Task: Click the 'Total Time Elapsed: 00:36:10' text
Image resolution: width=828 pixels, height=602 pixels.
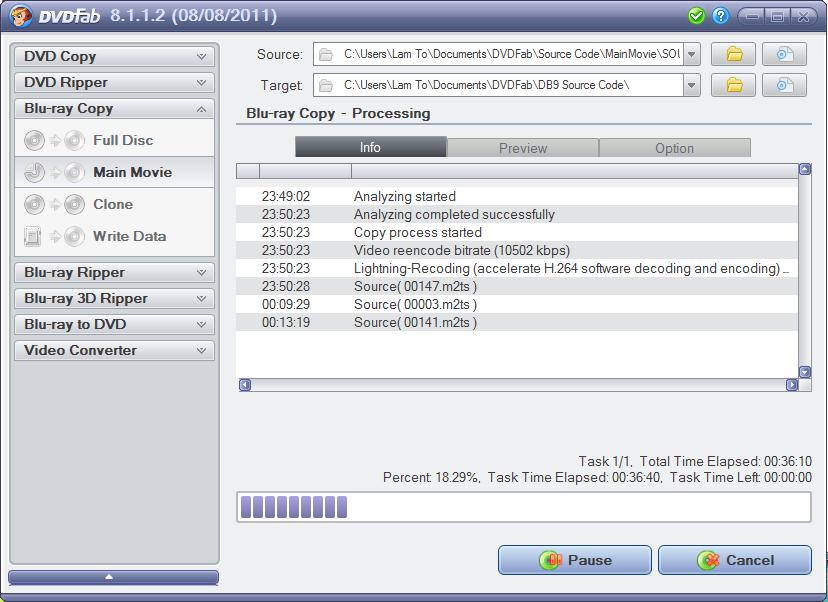Action: tap(726, 462)
